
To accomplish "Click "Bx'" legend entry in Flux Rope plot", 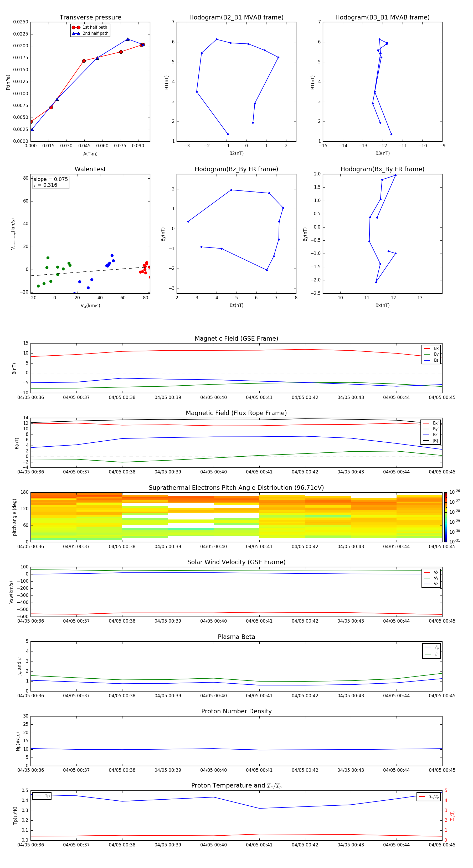I will [431, 423].
